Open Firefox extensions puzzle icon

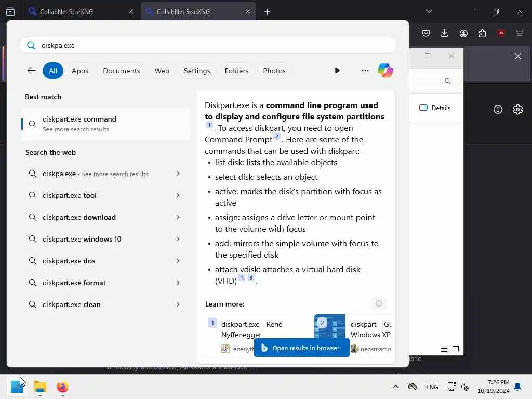coord(482,33)
